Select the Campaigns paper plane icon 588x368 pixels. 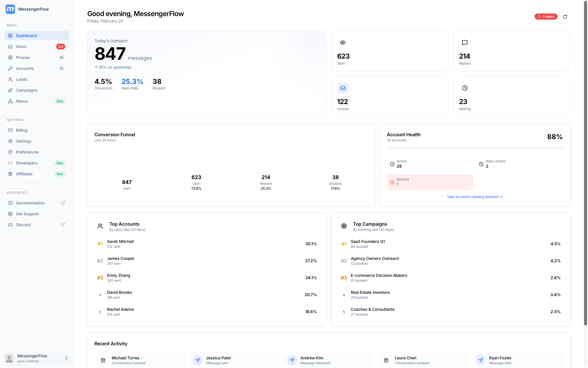coord(10,90)
